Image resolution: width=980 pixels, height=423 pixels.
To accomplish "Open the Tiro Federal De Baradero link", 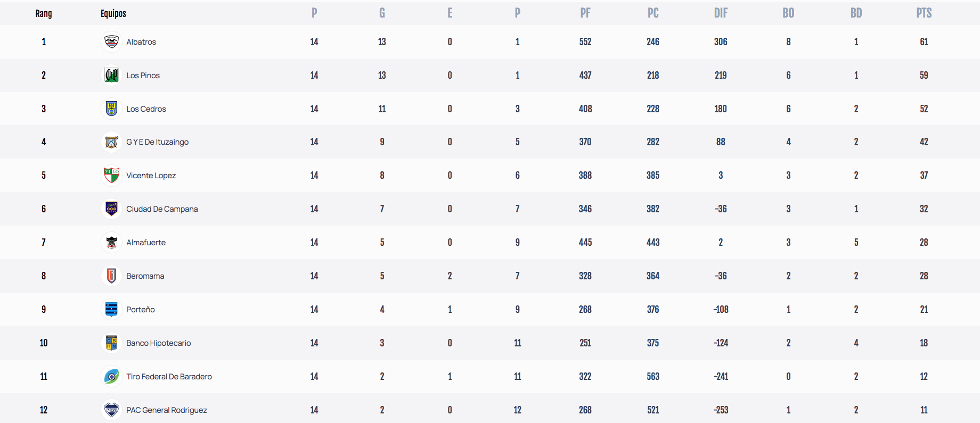I will (169, 377).
